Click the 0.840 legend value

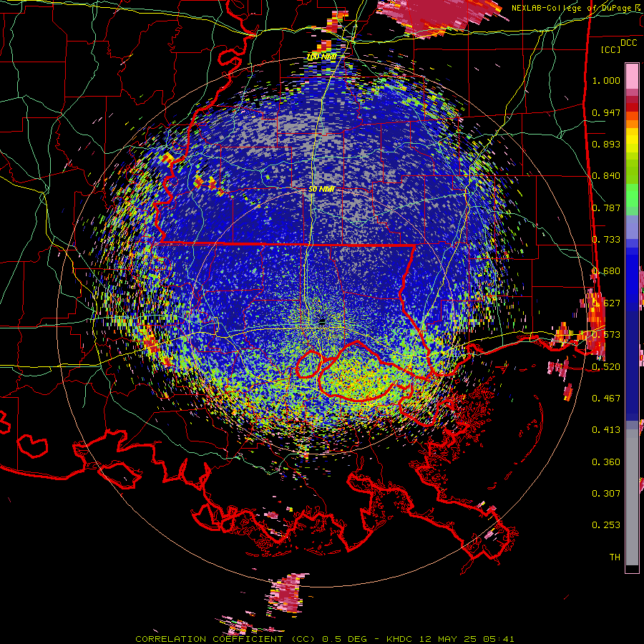pos(606,176)
